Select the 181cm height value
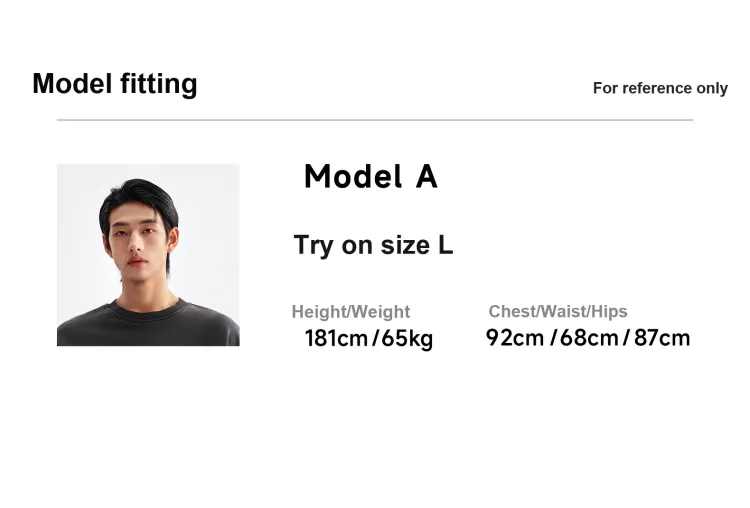750x508 pixels. (336, 338)
